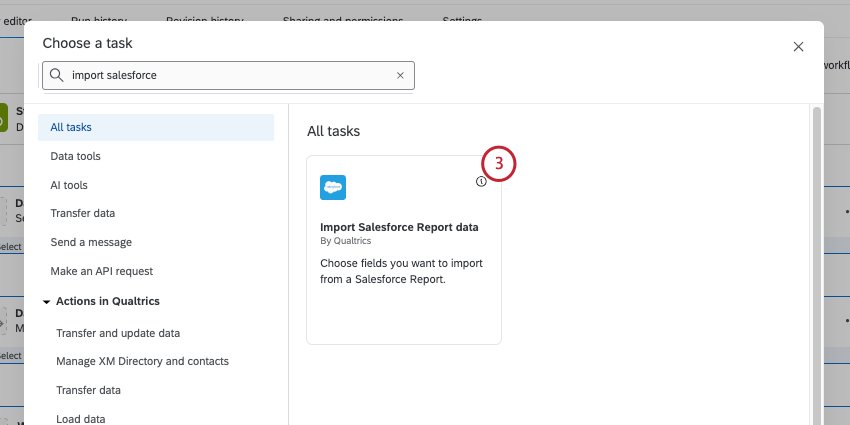
Task: Click inside the task search field
Action: click(x=230, y=75)
